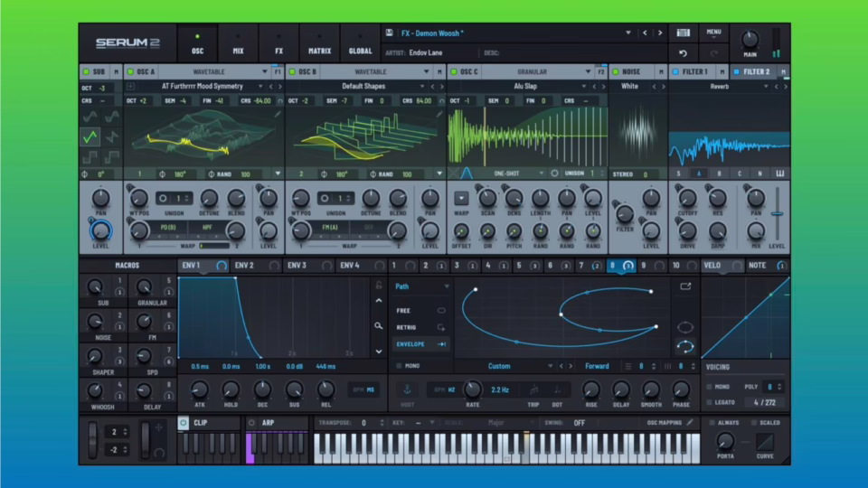868x488 pixels.
Task: Edit OSC A wavetable with pencil icon
Action: 278,114
